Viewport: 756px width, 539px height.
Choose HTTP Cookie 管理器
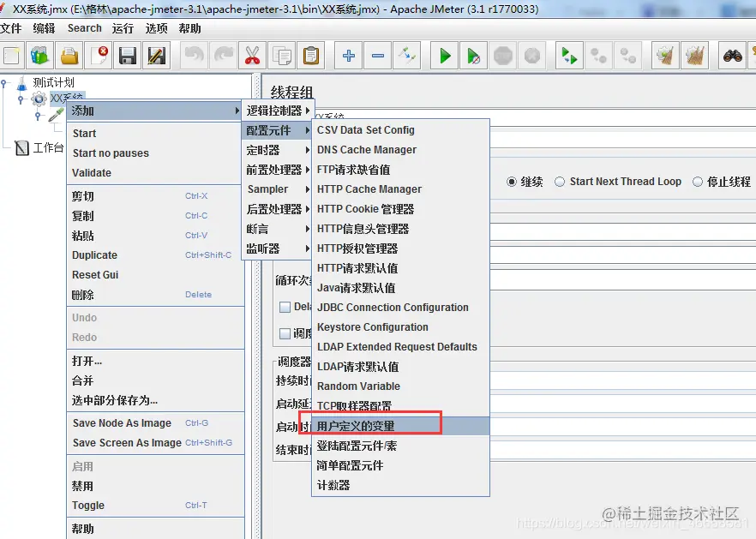click(x=400, y=209)
